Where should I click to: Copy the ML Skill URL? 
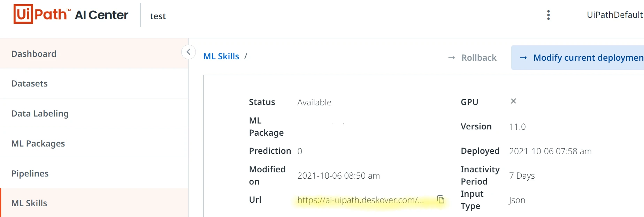click(441, 200)
